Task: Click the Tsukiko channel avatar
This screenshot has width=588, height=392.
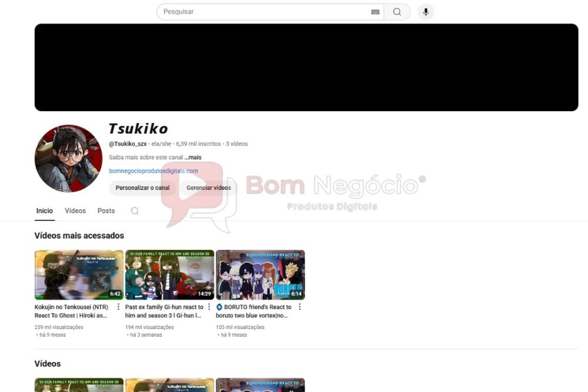Action: coord(68,159)
